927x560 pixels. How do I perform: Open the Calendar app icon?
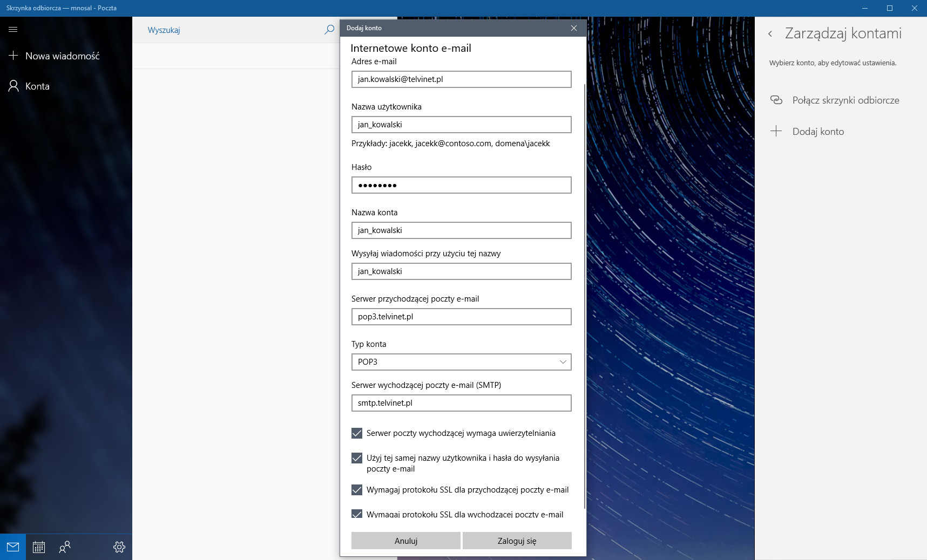click(39, 547)
